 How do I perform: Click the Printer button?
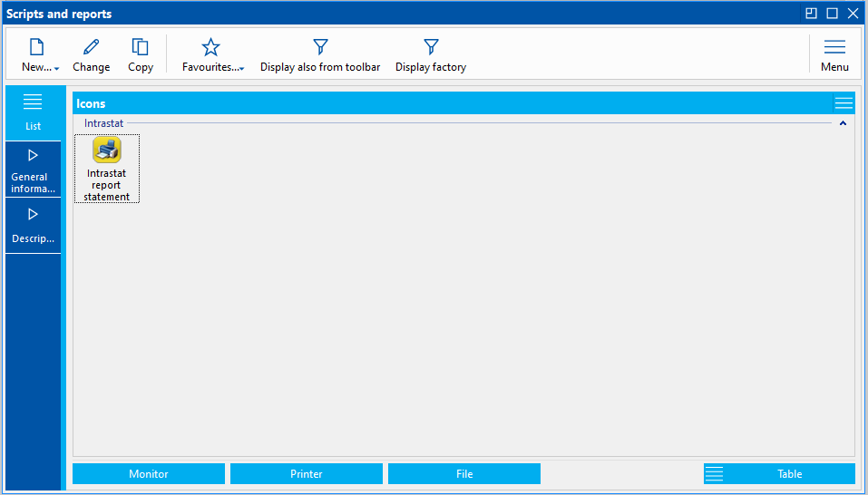[307, 474]
